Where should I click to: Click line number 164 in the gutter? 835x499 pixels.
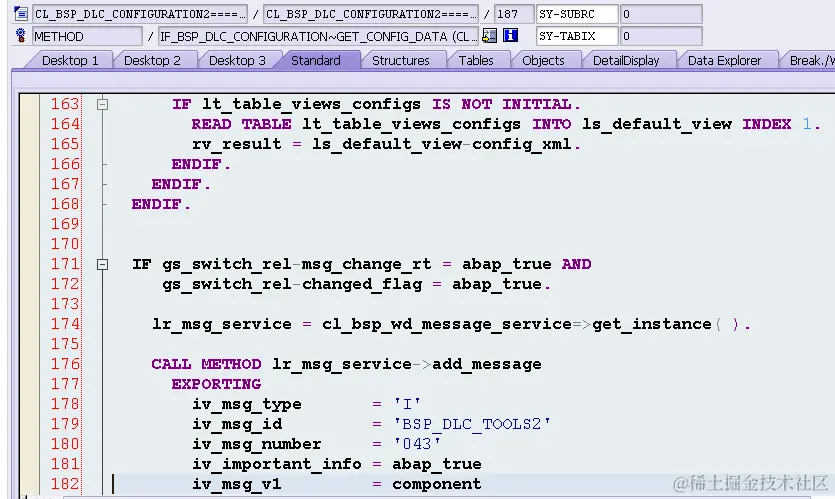tap(65, 124)
